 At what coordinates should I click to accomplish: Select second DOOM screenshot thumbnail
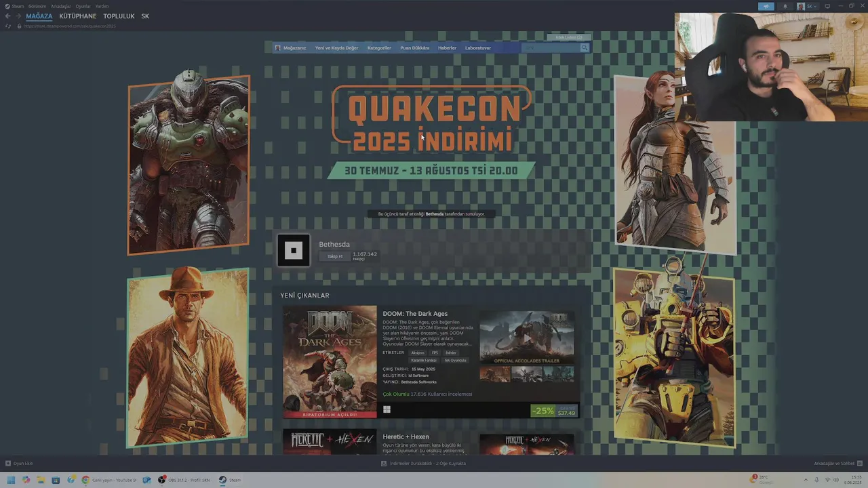click(527, 374)
